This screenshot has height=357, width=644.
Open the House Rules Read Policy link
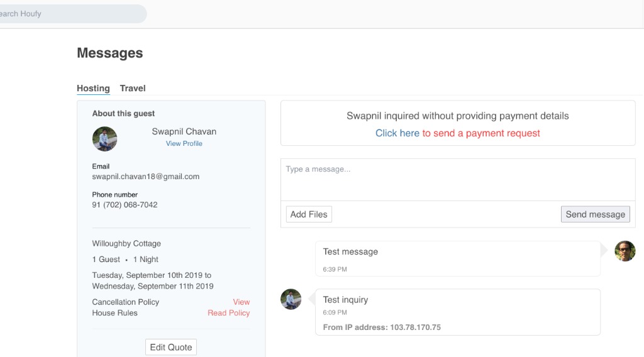pyautogui.click(x=228, y=313)
